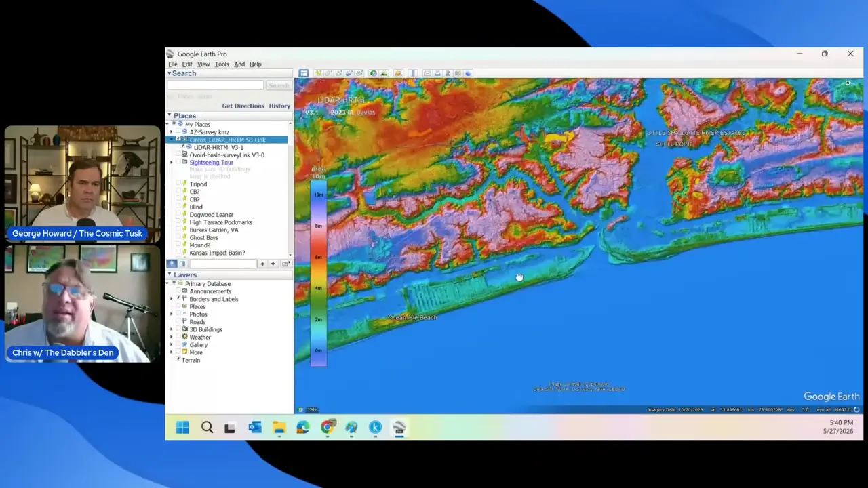This screenshot has height=488, width=868.
Task: Expand the 3D Buildings layer
Action: pyautogui.click(x=172, y=329)
